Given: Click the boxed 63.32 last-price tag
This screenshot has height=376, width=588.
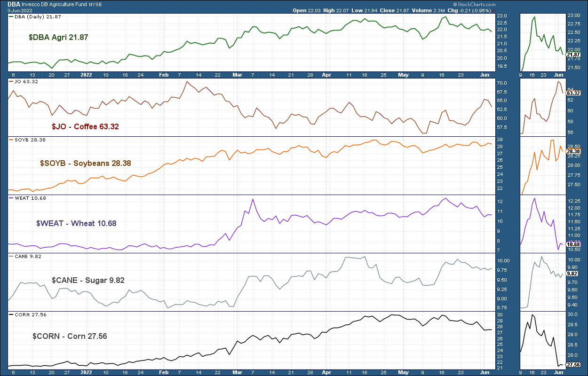Looking at the screenshot, I should pos(574,94).
